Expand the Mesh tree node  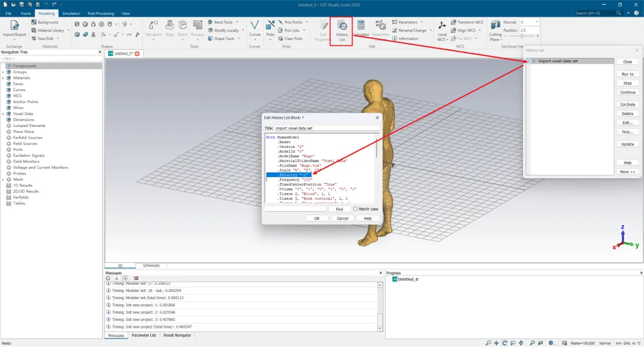pyautogui.click(x=4, y=179)
